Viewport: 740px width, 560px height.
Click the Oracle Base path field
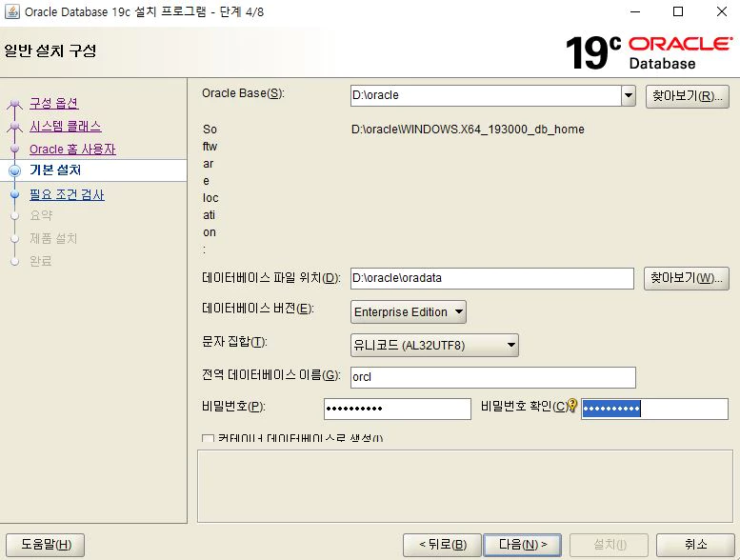point(486,95)
